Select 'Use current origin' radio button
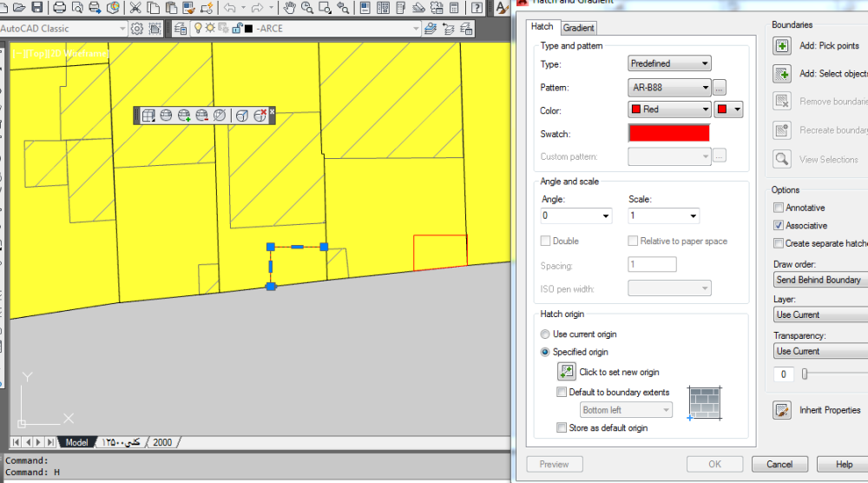The height and width of the screenshot is (483, 868). (x=545, y=334)
